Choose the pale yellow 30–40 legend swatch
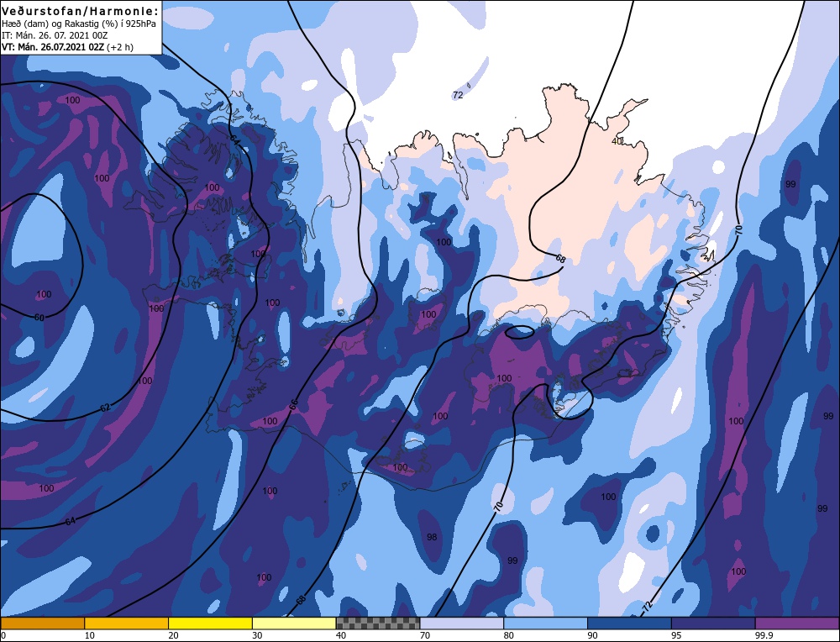The height and width of the screenshot is (642, 840). click(x=294, y=624)
